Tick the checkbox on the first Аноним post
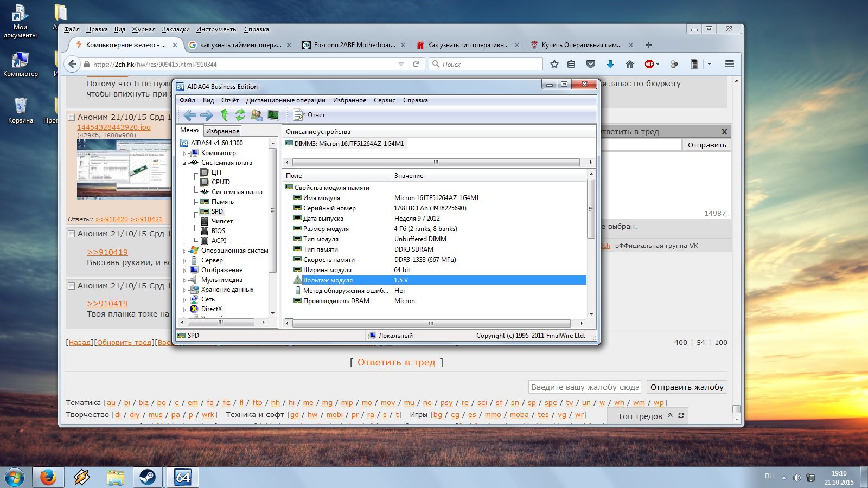The width and height of the screenshot is (868, 488). tap(71, 117)
